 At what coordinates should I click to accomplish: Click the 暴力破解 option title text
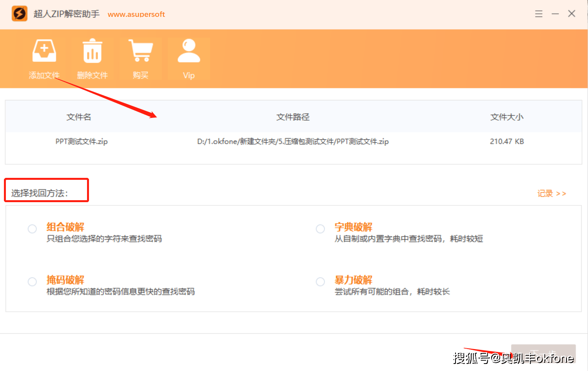(x=353, y=280)
